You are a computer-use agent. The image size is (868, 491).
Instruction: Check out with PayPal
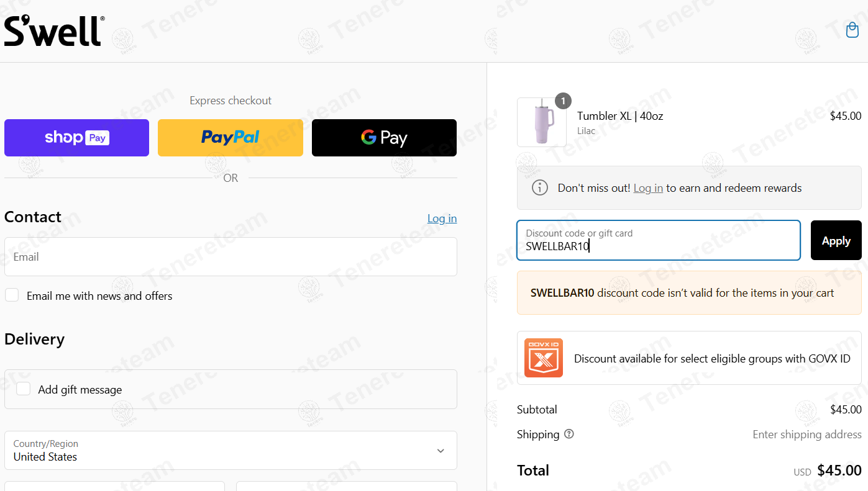[231, 138]
